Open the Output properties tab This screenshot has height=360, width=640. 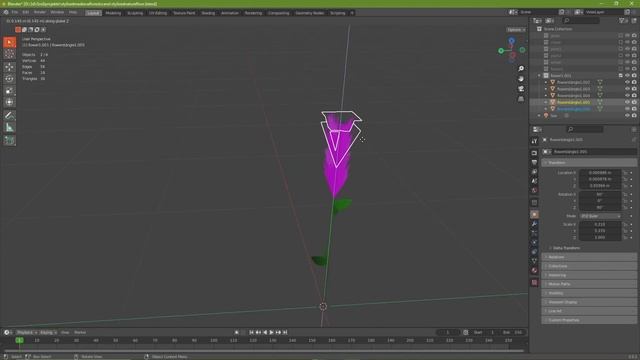(534, 162)
